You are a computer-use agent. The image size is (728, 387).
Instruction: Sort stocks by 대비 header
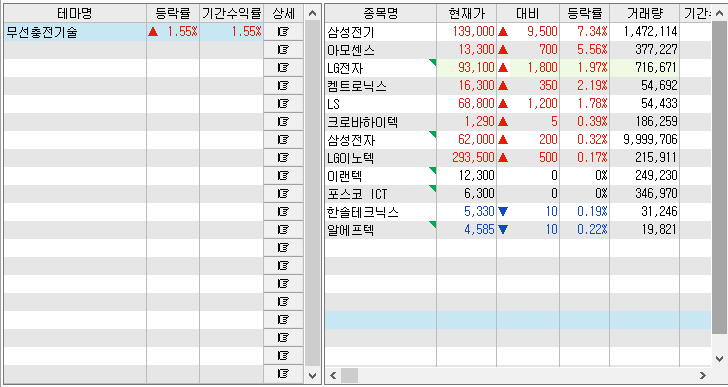click(528, 13)
